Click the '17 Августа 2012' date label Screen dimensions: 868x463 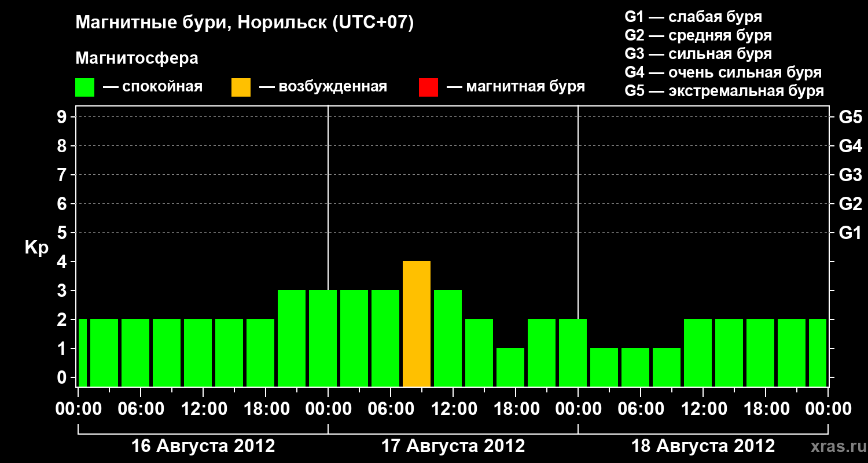point(453,446)
